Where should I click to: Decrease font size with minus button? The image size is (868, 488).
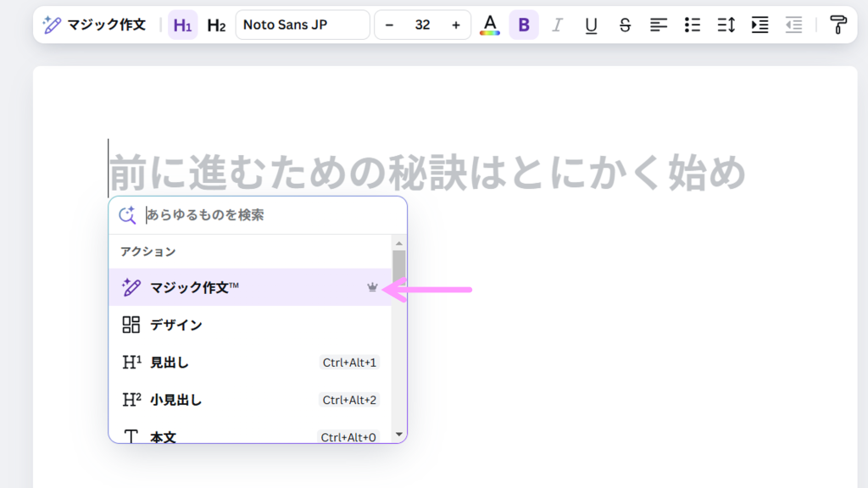point(389,25)
